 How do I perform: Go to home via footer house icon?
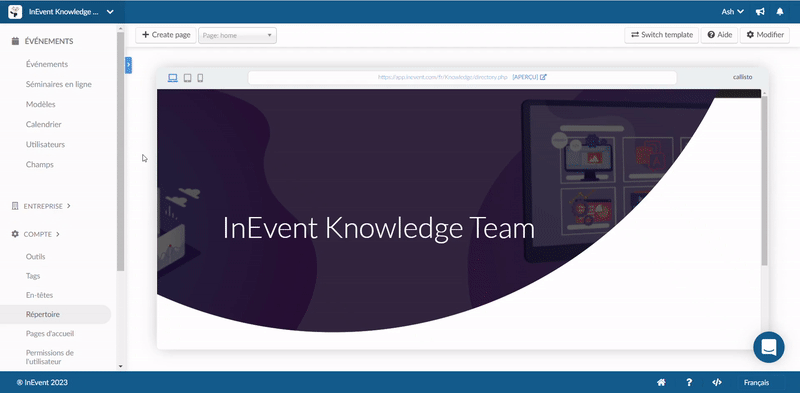pyautogui.click(x=661, y=382)
